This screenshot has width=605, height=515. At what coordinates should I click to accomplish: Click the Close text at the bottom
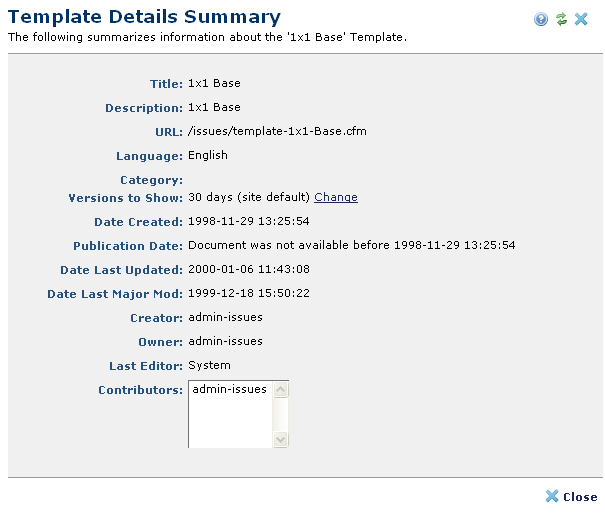(580, 497)
